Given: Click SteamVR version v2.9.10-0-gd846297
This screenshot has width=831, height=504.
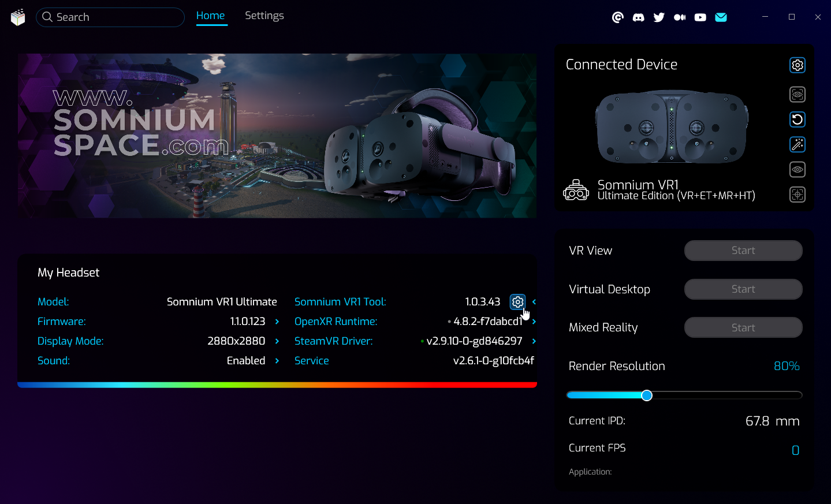Looking at the screenshot, I should [x=474, y=341].
